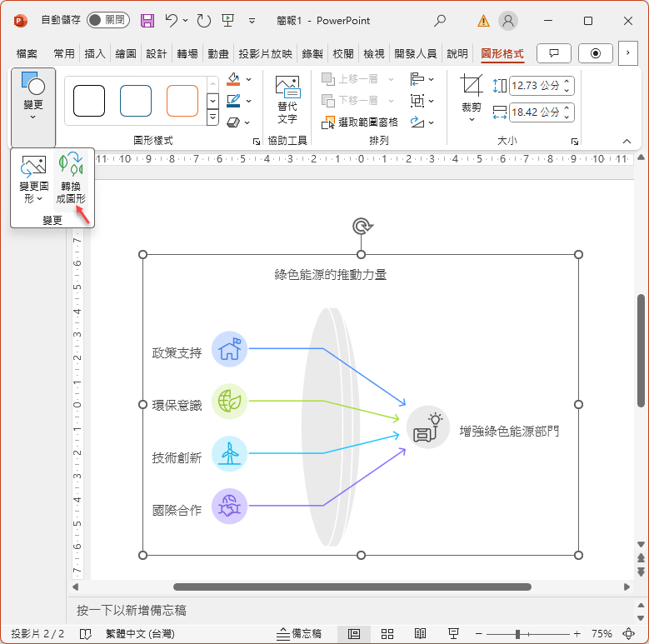Viewport: 649px width, 644px height.
Task: Toggle 備忘稿 notes pane button
Action: (298, 634)
